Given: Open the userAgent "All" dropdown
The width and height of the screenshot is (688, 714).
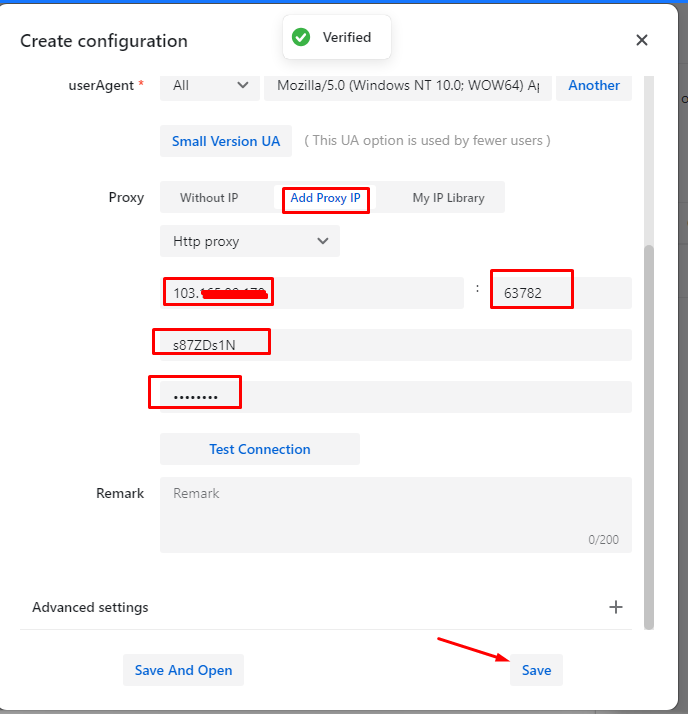Looking at the screenshot, I should click(209, 86).
